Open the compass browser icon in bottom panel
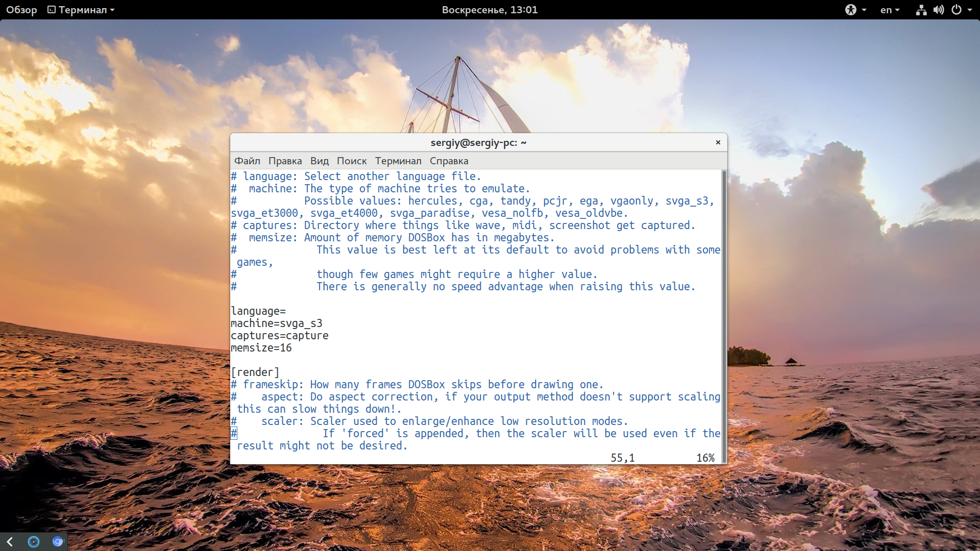This screenshot has height=551, width=980. point(34,541)
